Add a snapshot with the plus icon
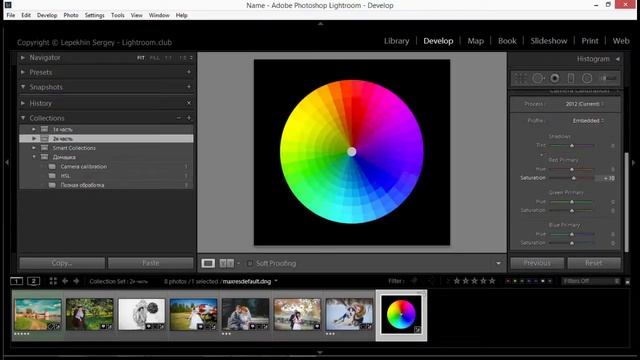This screenshot has width=640, height=360. [x=189, y=87]
